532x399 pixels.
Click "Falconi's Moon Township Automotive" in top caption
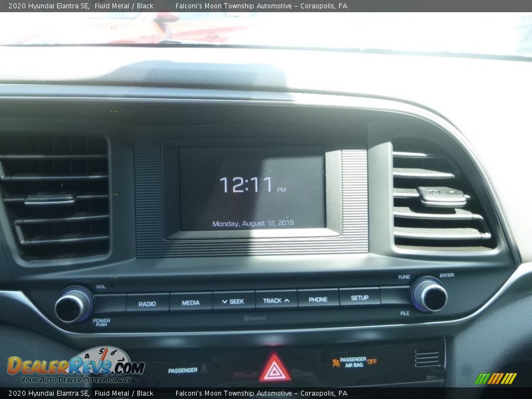click(x=233, y=6)
